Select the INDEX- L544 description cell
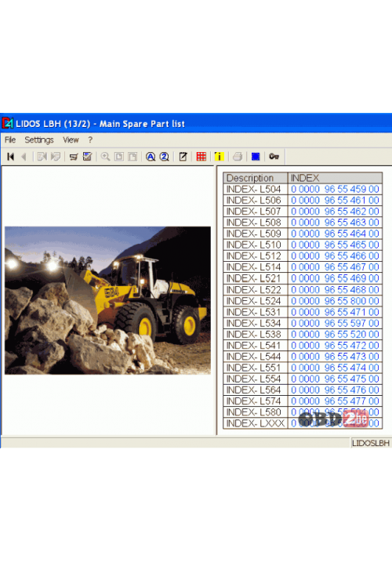 pyautogui.click(x=256, y=357)
